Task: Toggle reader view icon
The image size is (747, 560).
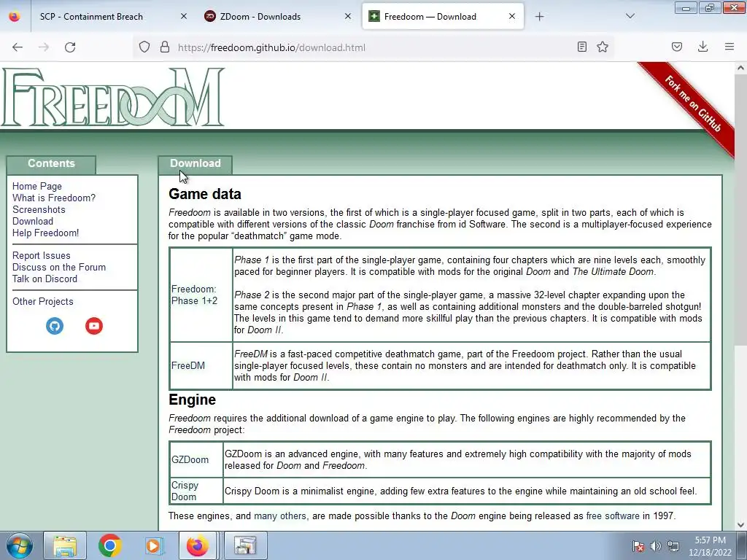Action: click(x=581, y=47)
